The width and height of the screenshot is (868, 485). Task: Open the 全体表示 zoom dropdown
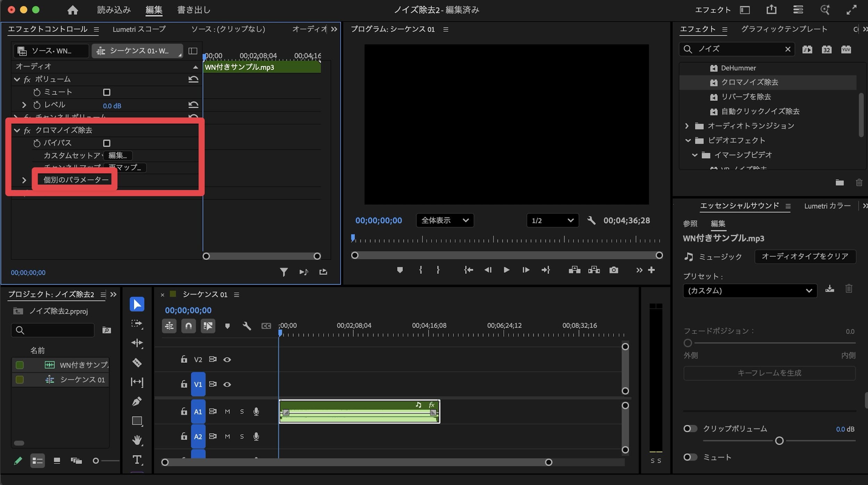pos(444,220)
